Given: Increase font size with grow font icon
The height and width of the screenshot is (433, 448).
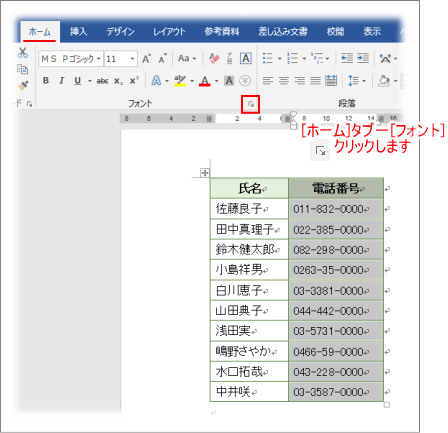Looking at the screenshot, I should click(147, 59).
